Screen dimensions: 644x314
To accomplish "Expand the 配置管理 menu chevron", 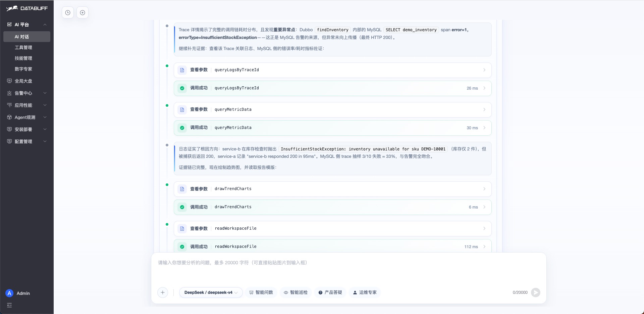I will (45, 141).
